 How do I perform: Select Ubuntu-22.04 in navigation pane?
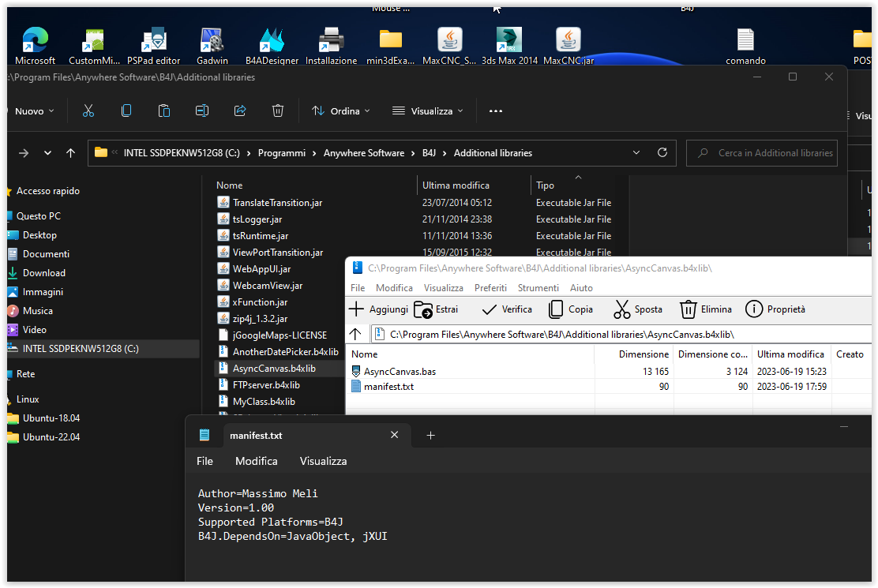click(51, 437)
